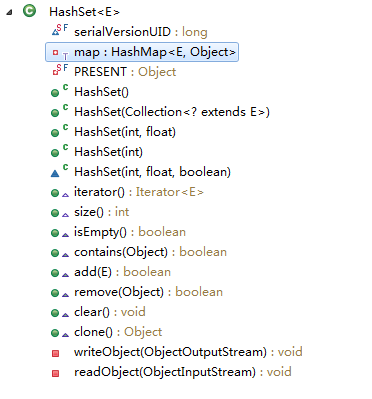
Task: Select clone() : Object method
Action: coord(118,332)
